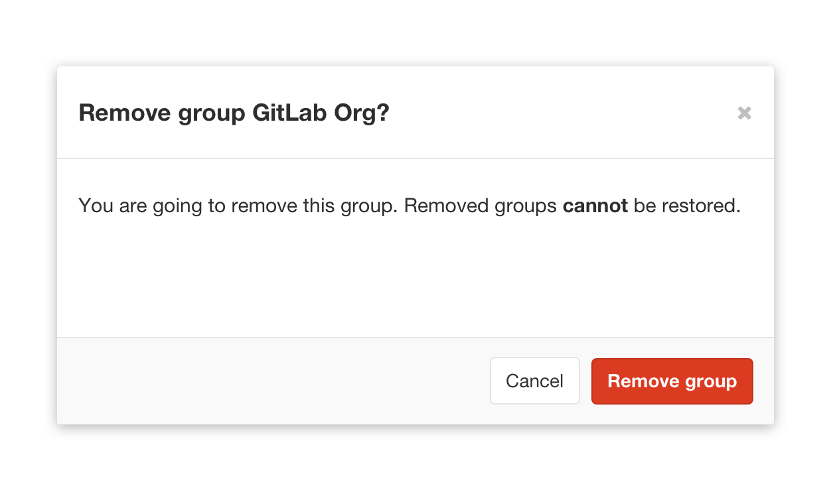
Task: Click "GitLab Org" in the dialog title
Action: [307, 113]
